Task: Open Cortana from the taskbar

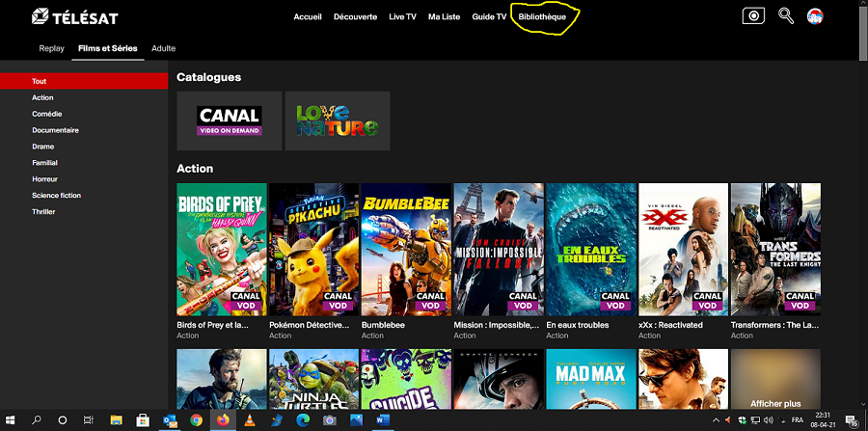Action: coord(62,420)
